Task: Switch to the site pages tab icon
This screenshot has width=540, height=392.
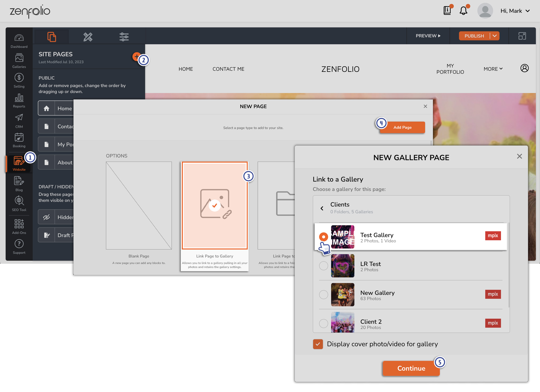Action: (x=52, y=37)
